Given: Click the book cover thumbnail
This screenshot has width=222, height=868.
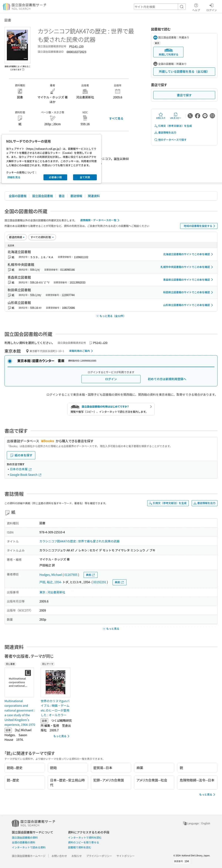Looking at the screenshot, I should pyautogui.click(x=17, y=45).
